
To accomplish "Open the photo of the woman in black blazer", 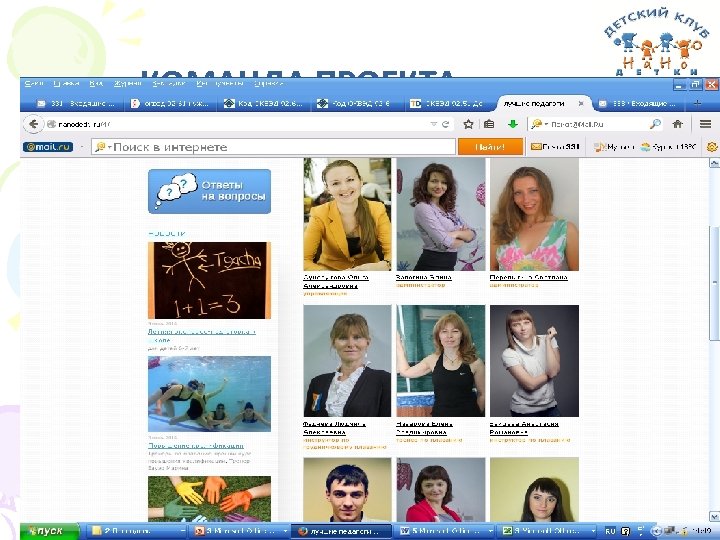I will pyautogui.click(x=347, y=361).
